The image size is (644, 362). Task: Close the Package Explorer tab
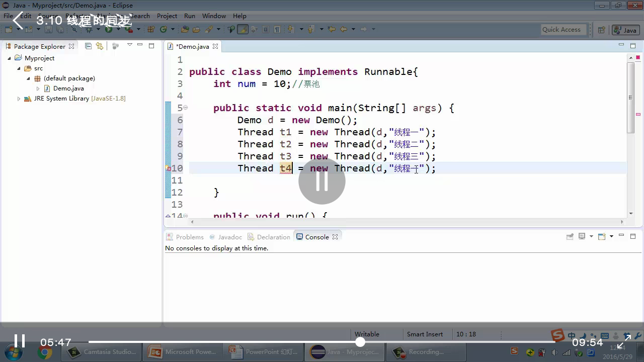[x=71, y=46]
